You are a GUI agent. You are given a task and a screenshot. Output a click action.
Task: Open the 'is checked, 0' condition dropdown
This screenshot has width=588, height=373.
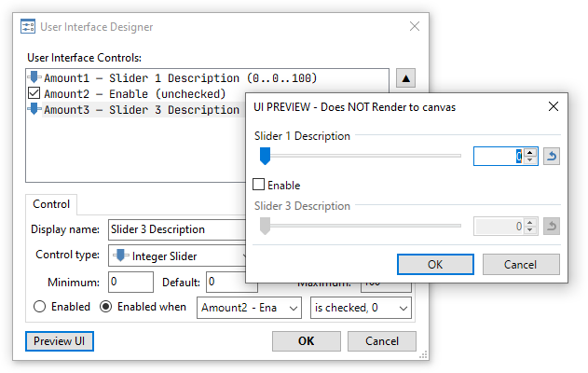362,307
